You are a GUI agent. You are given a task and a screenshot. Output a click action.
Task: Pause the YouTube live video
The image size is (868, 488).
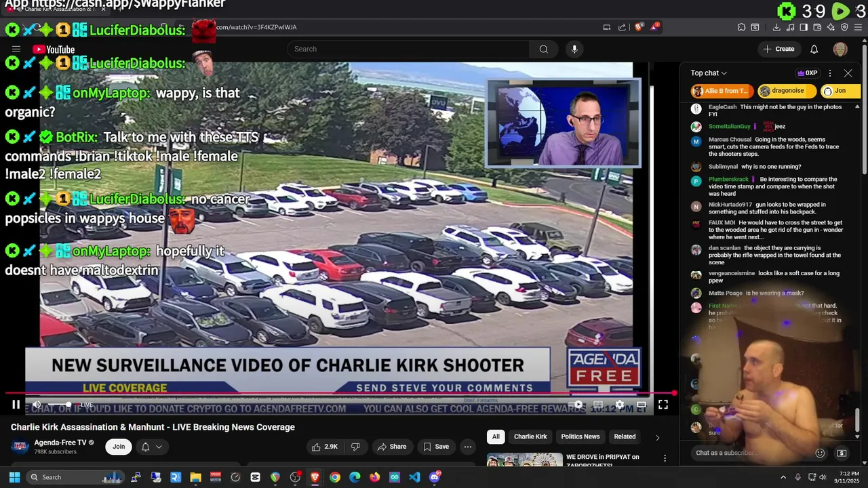point(16,405)
